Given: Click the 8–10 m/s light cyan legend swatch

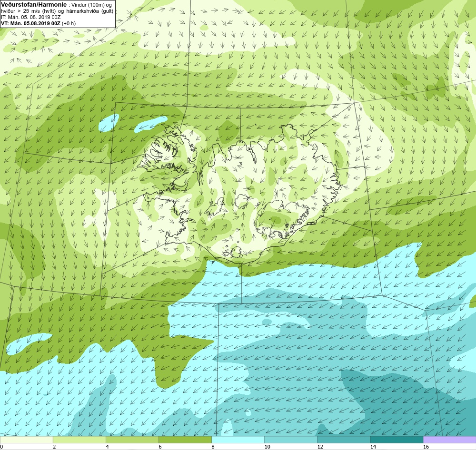Looking at the screenshot, I should [238, 440].
